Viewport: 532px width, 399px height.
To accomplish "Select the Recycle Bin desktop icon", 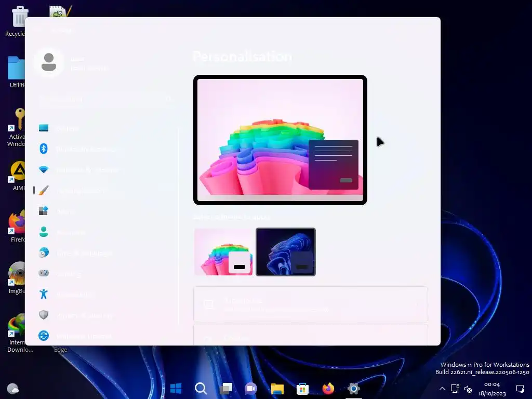I will point(15,21).
